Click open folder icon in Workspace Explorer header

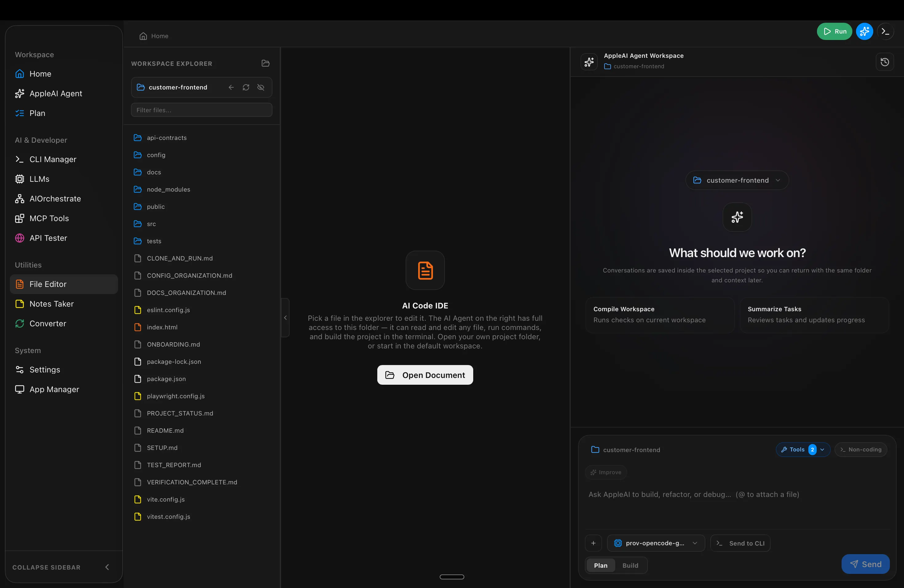[265, 63]
